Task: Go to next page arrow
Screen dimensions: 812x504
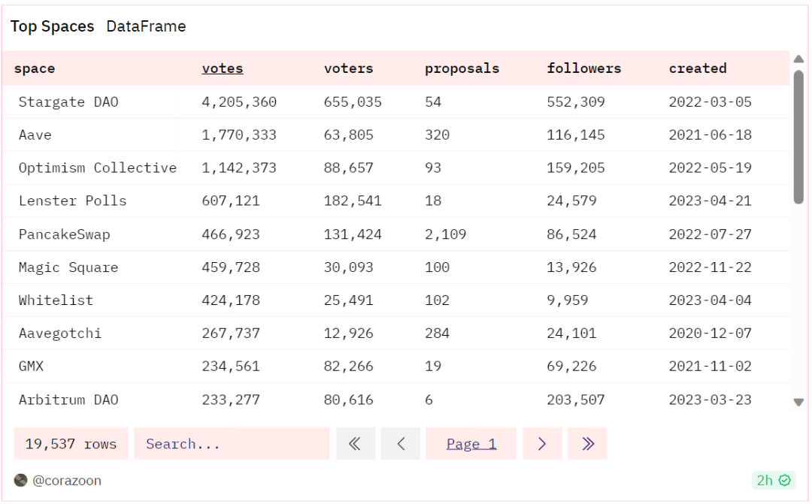Action: (542, 443)
